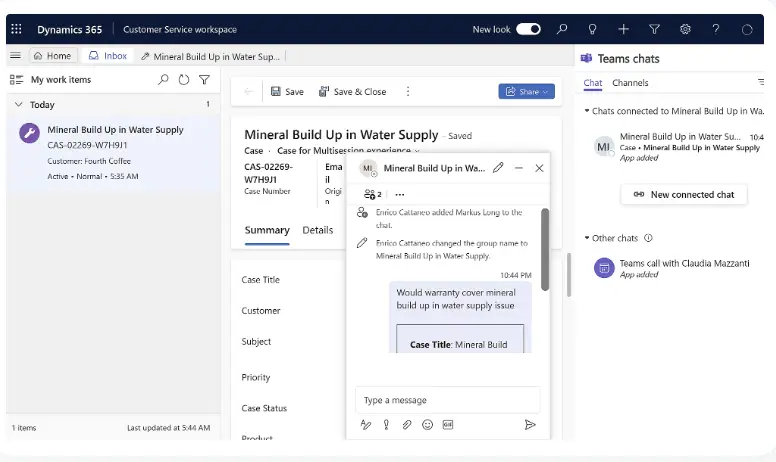Image resolution: width=776 pixels, height=462 pixels.
Task: Open the more commands vertical ellipsis
Action: point(408,92)
